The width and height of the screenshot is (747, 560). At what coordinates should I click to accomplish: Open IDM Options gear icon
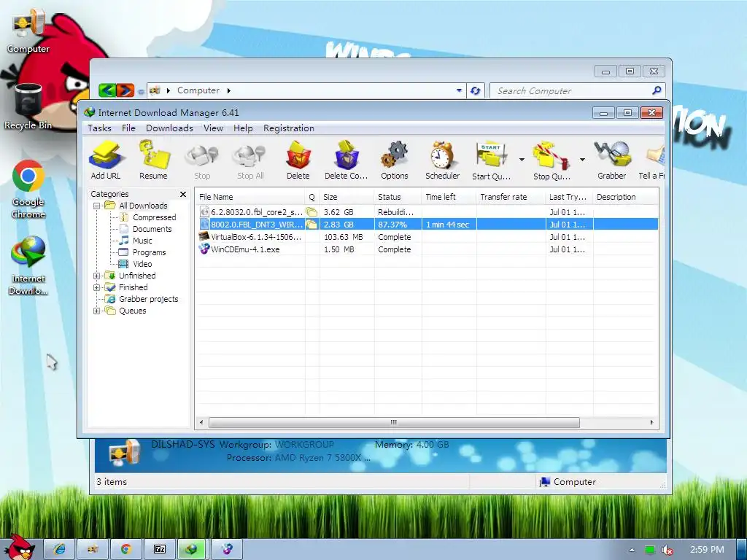coord(395,160)
